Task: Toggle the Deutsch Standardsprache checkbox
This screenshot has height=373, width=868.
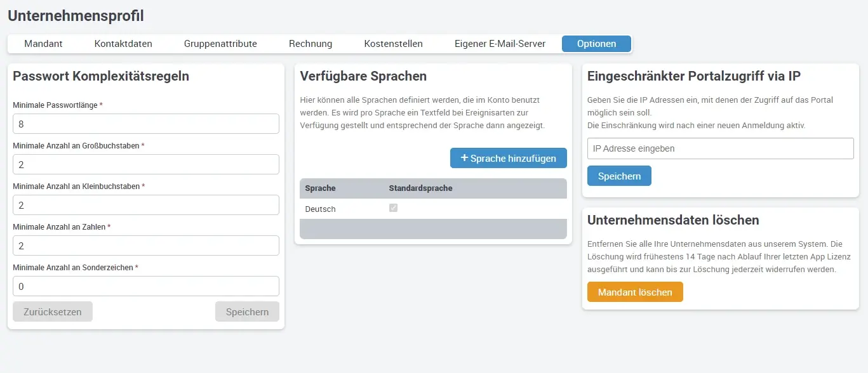Action: [393, 208]
